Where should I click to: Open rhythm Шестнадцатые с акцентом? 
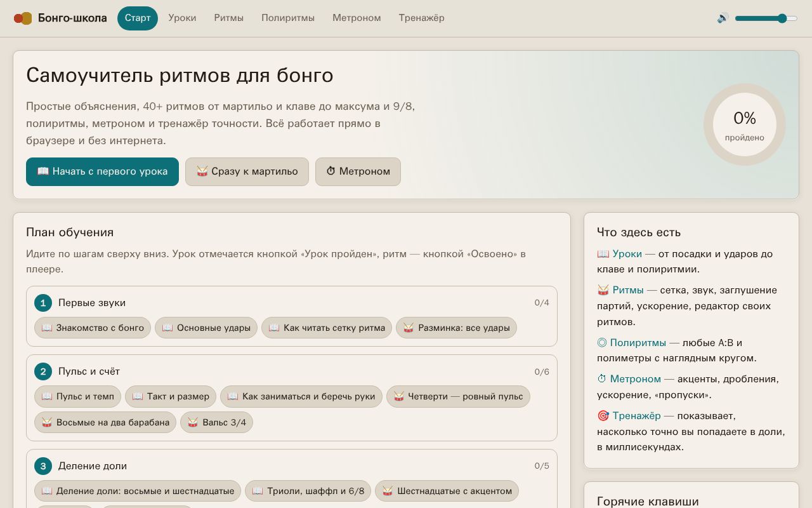click(x=447, y=491)
